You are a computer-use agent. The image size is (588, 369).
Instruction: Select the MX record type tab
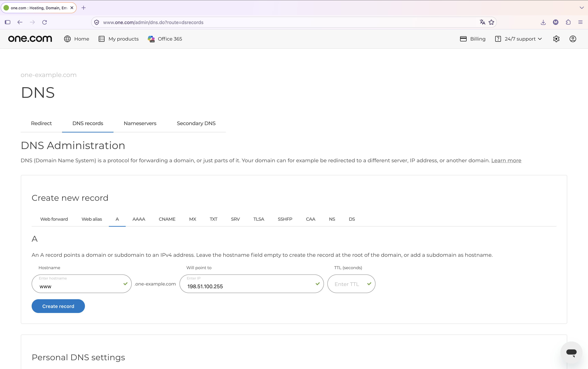point(193,219)
